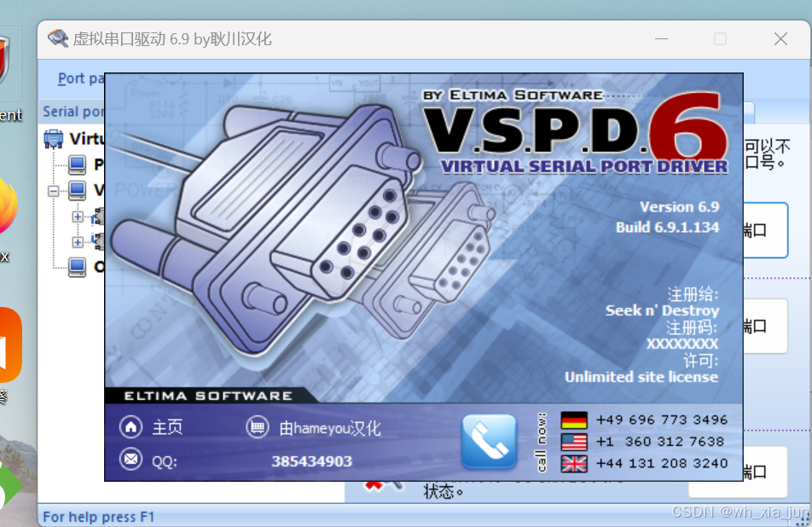Click the UK flag icon
Screen dimensions: 812x527
pos(574,463)
